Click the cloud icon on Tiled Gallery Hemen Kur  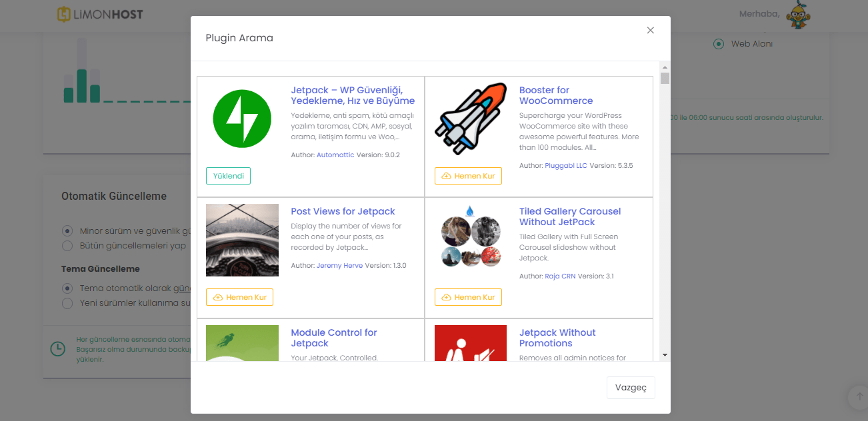point(446,297)
